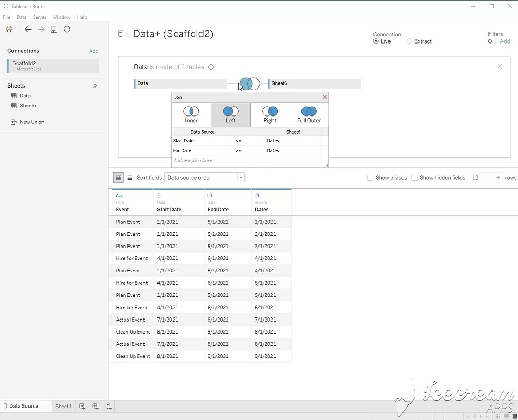Close the Join dialog with red X
Viewport: 518px width, 420px height.
click(x=324, y=97)
